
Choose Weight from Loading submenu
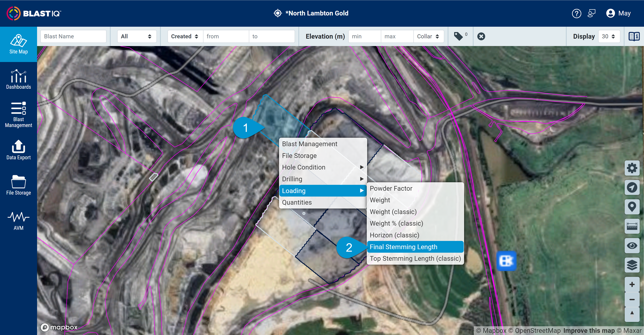coord(415,200)
